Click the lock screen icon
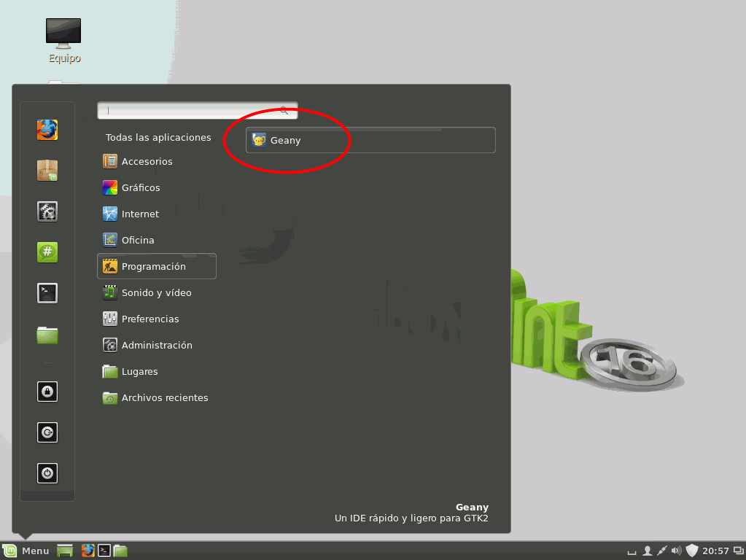 47,392
